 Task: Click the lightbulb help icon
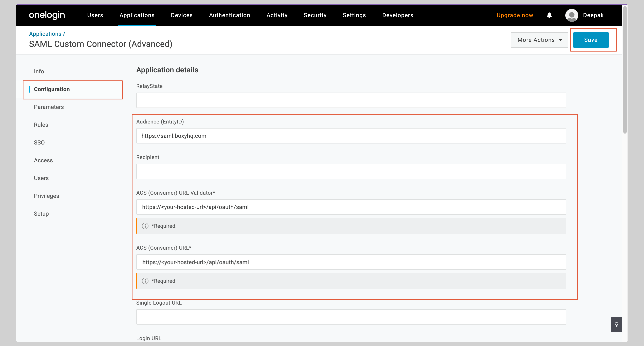point(616,325)
